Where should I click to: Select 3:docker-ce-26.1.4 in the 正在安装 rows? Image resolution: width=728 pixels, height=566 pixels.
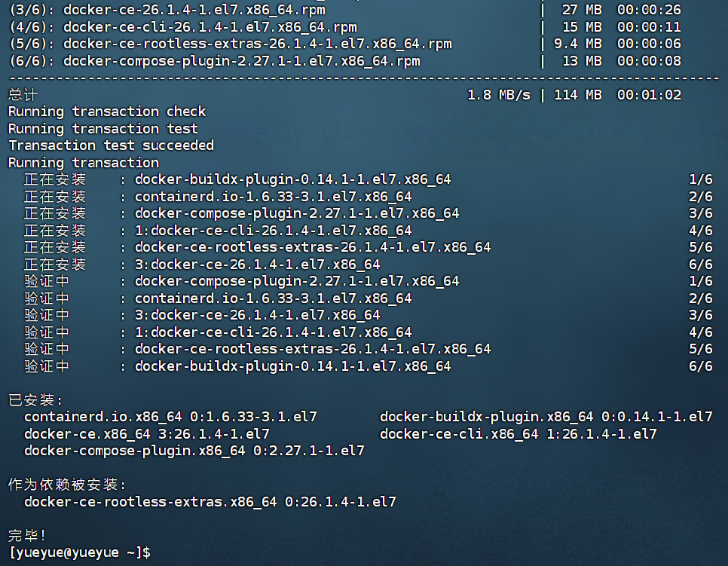pyautogui.click(x=258, y=265)
